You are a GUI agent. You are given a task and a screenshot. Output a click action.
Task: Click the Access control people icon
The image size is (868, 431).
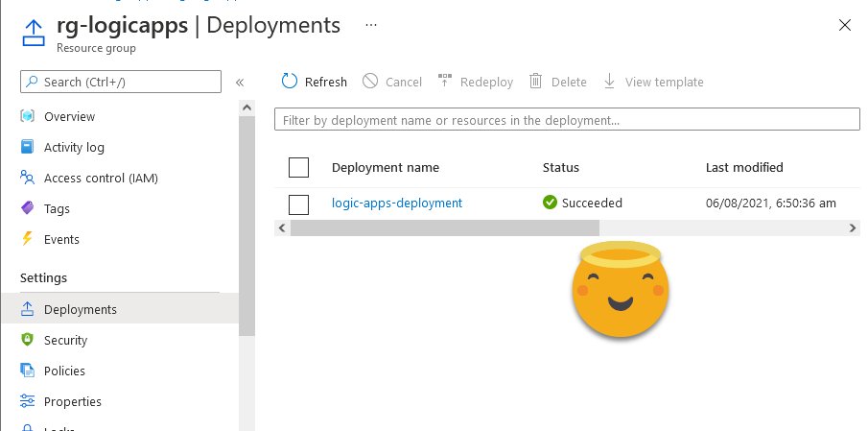click(x=27, y=178)
